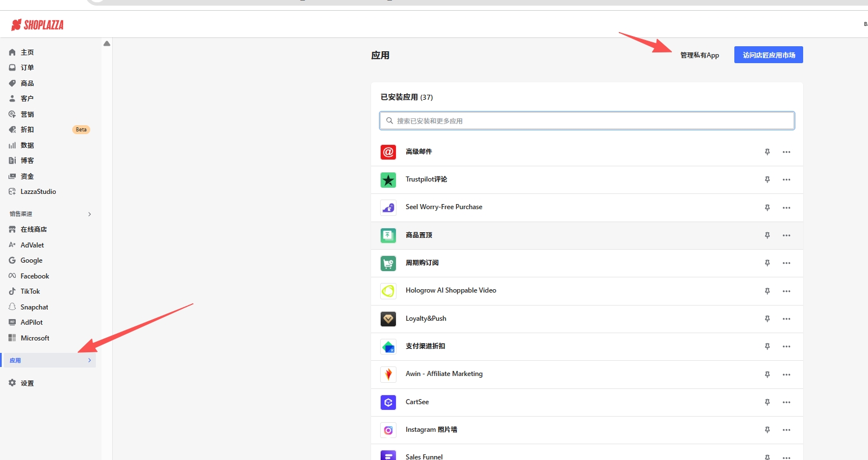The image size is (868, 460).
Task: Open the 客户 customers icon
Action: (12, 99)
